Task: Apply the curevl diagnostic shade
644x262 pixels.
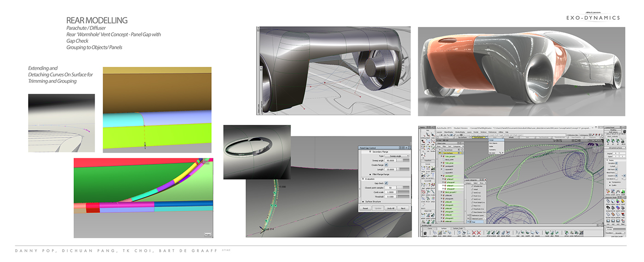Action: coord(623,202)
